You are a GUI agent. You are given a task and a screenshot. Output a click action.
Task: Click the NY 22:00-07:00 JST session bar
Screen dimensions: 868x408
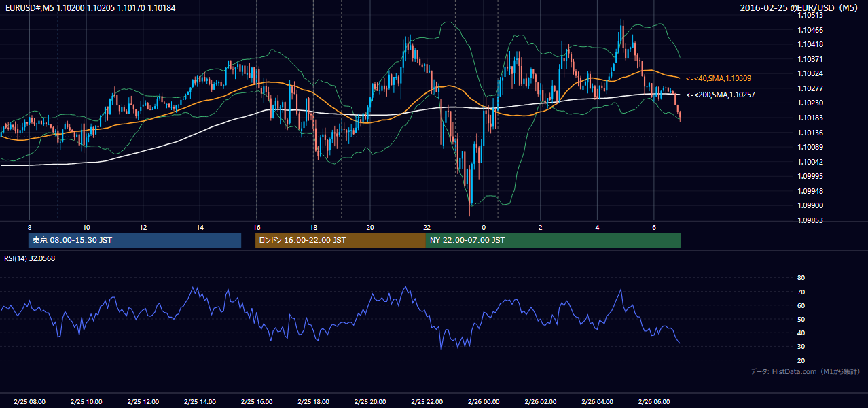click(x=554, y=240)
